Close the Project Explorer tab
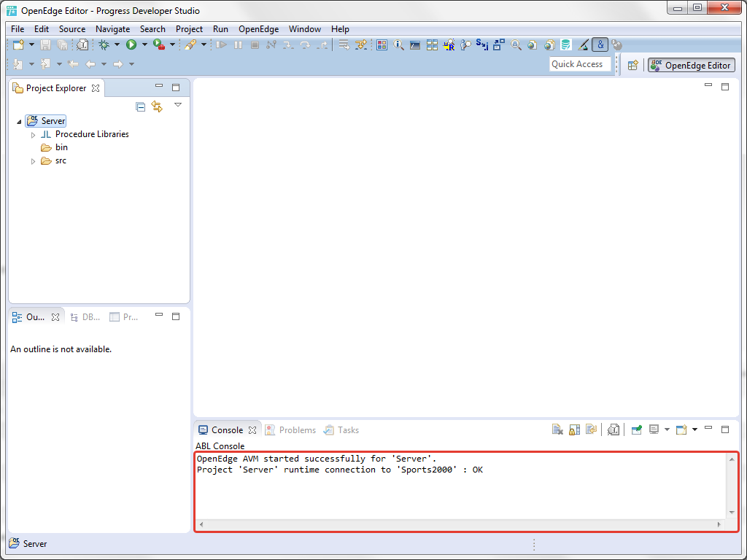 96,88
